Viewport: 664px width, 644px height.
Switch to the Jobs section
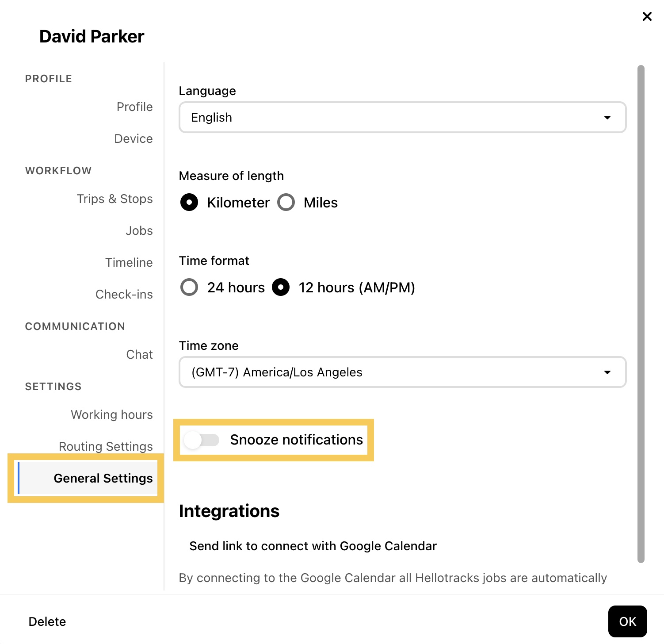pos(139,231)
